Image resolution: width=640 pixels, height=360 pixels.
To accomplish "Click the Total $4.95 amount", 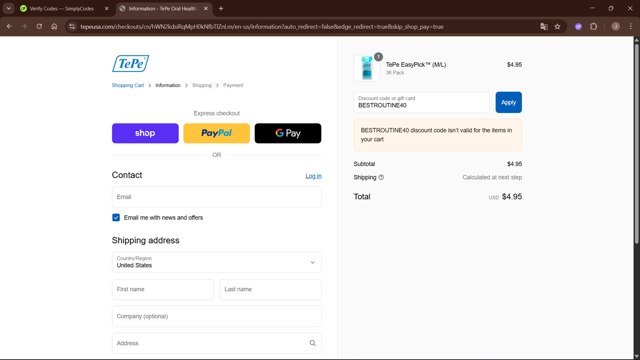I will click(x=512, y=197).
